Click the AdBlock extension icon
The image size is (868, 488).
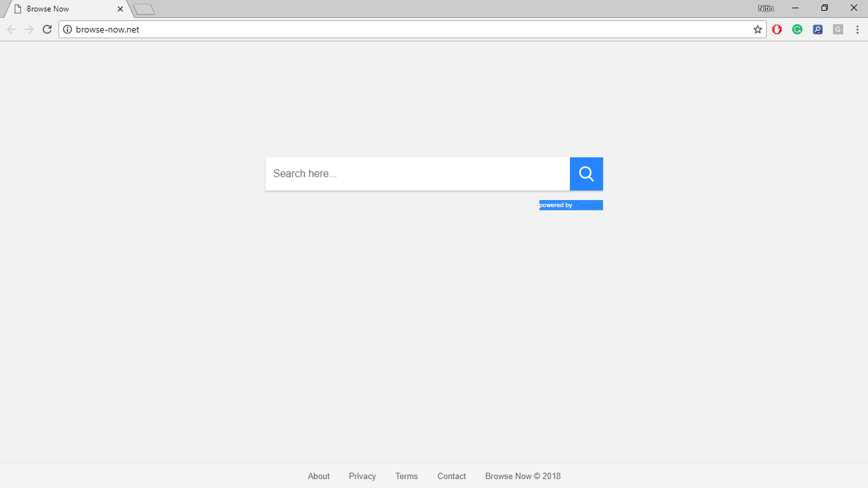coord(777,29)
